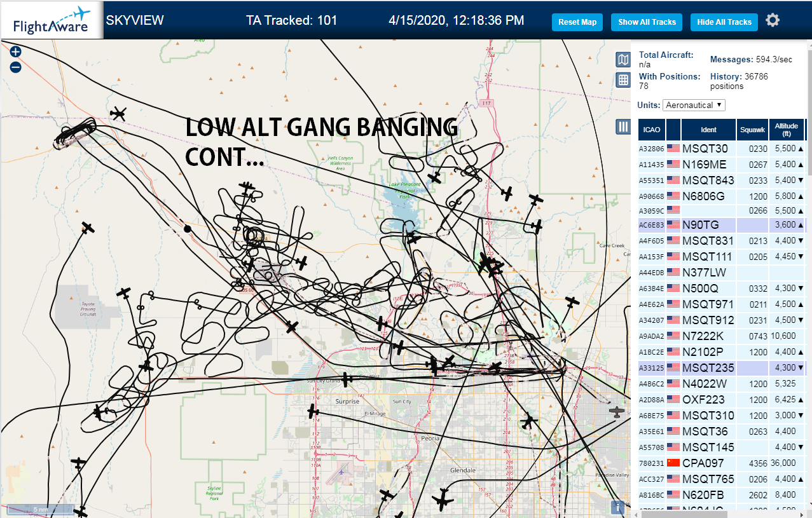This screenshot has width=812, height=518.
Task: Open the Units dropdown
Action: (694, 105)
